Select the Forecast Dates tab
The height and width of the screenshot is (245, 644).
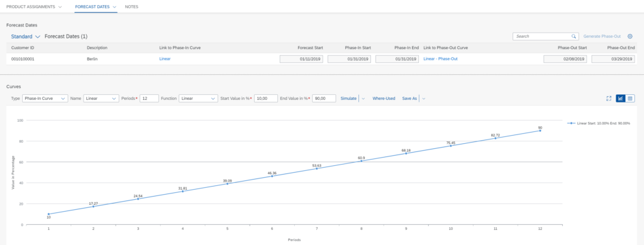(x=92, y=7)
